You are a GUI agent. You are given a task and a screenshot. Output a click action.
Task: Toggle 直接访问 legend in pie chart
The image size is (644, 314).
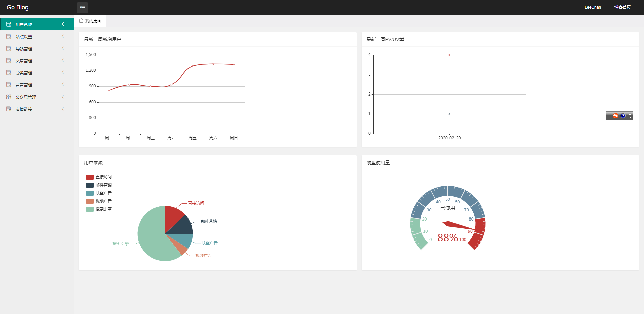(99, 177)
